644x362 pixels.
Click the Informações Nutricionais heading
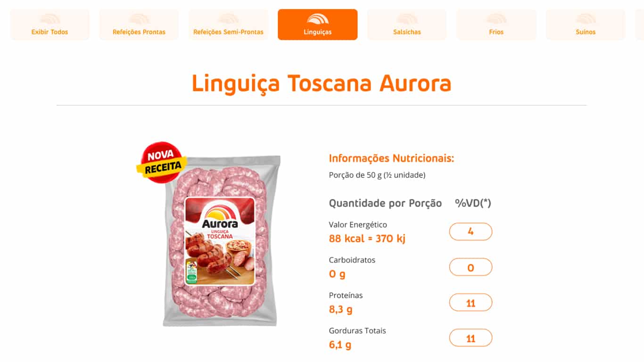tap(391, 158)
